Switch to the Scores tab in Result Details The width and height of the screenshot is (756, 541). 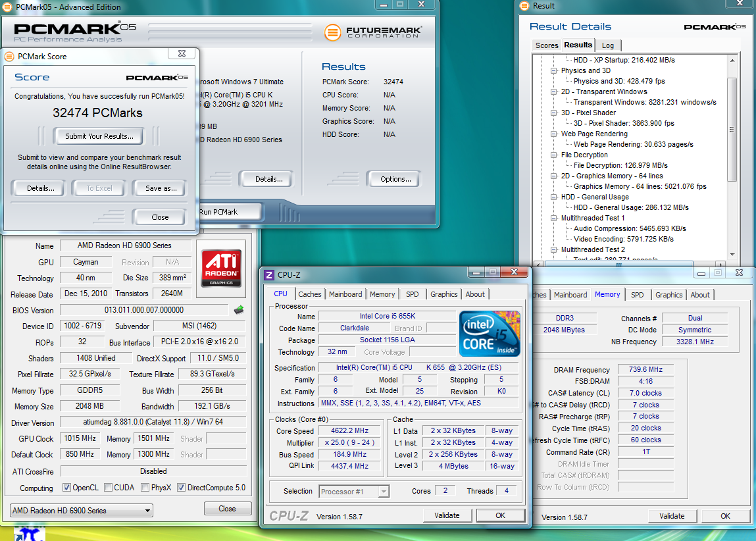[547, 45]
